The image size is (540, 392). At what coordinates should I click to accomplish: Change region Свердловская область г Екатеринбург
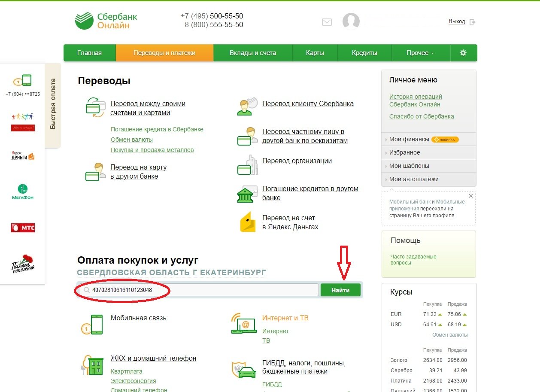point(171,273)
